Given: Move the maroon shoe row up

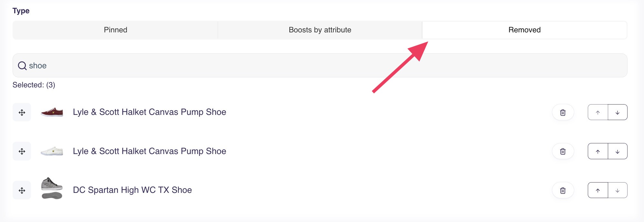Looking at the screenshot, I should point(598,112).
